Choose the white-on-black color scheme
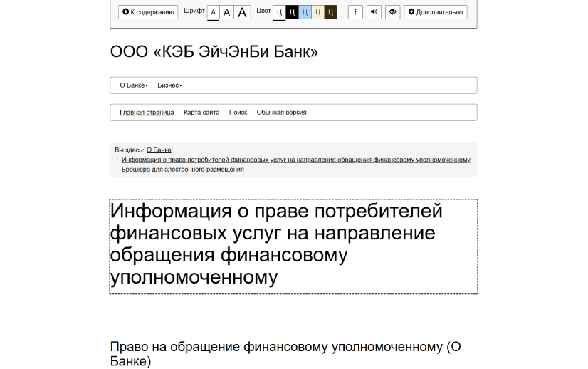The width and height of the screenshot is (588, 369). coord(292,12)
